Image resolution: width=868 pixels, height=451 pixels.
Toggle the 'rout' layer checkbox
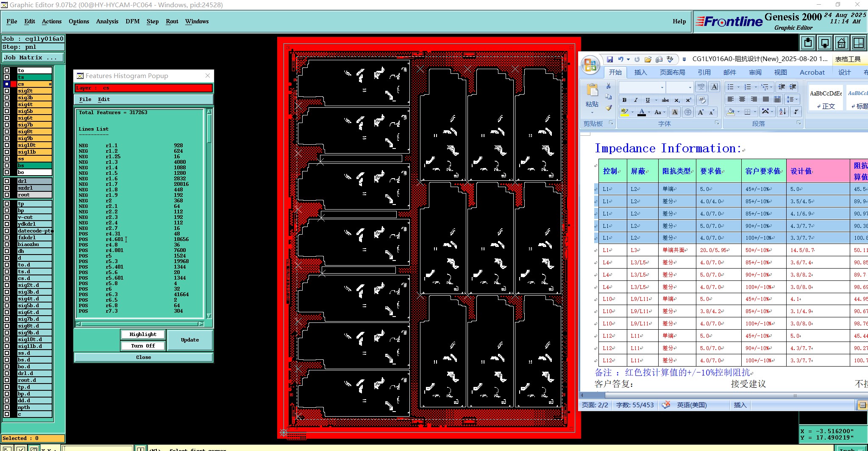point(7,195)
